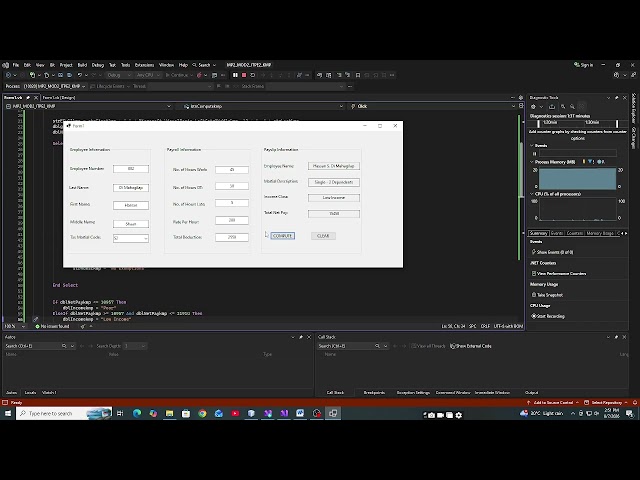Click the Continue button in the toolbar
This screenshot has width=640, height=480.
[177, 75]
